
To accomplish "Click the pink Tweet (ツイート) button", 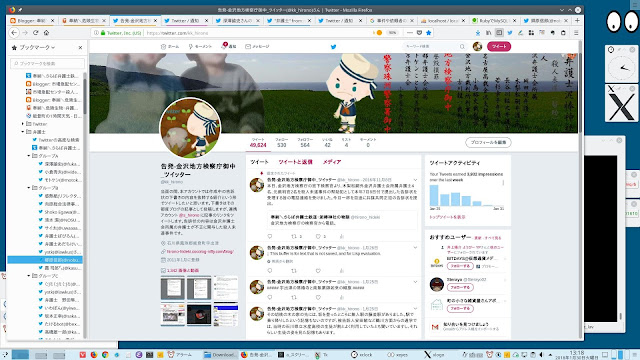I will click(499, 47).
